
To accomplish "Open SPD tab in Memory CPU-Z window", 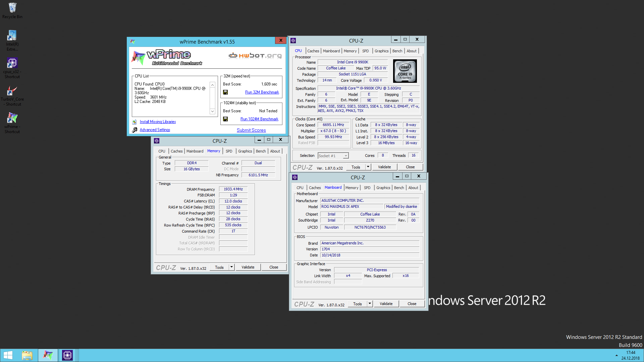I will pos(229,151).
